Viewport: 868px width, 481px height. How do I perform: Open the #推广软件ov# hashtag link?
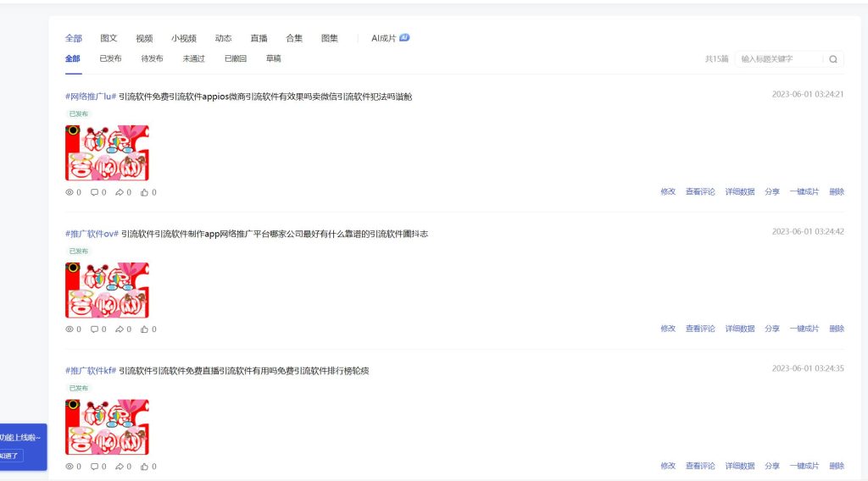92,234
